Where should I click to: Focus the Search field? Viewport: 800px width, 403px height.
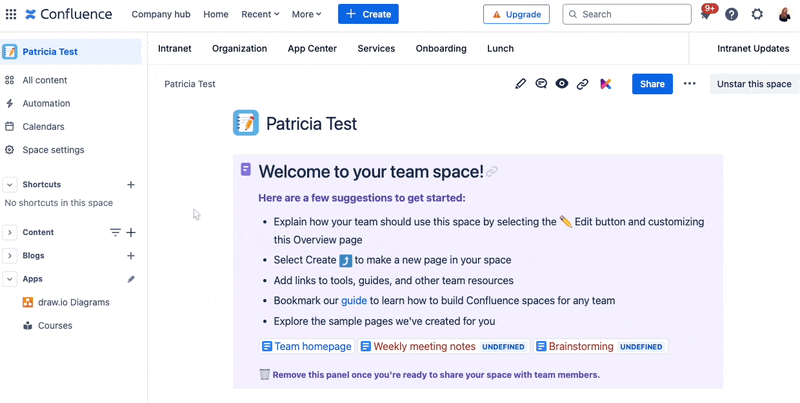[x=627, y=14]
